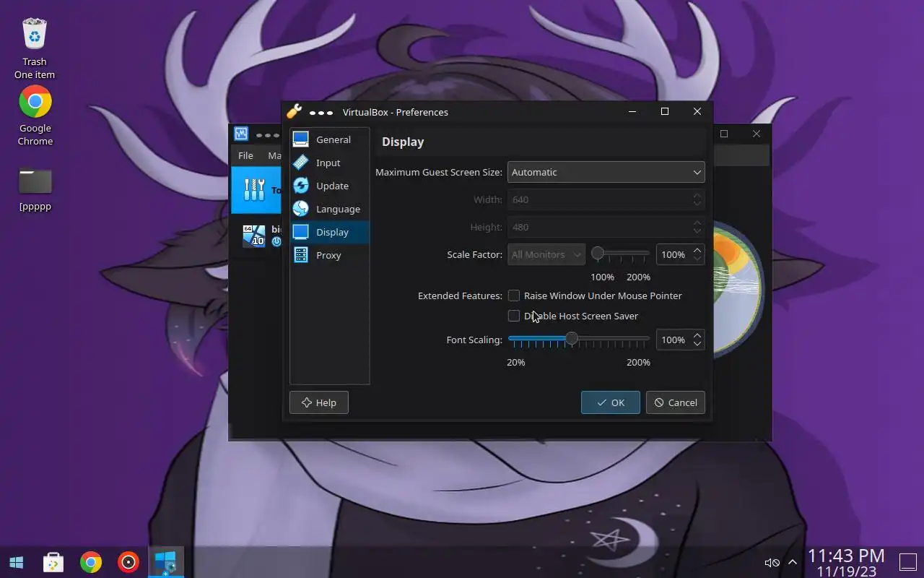Enable Disable Host Screen Saver checkbox
The image size is (924, 578).
click(x=514, y=316)
